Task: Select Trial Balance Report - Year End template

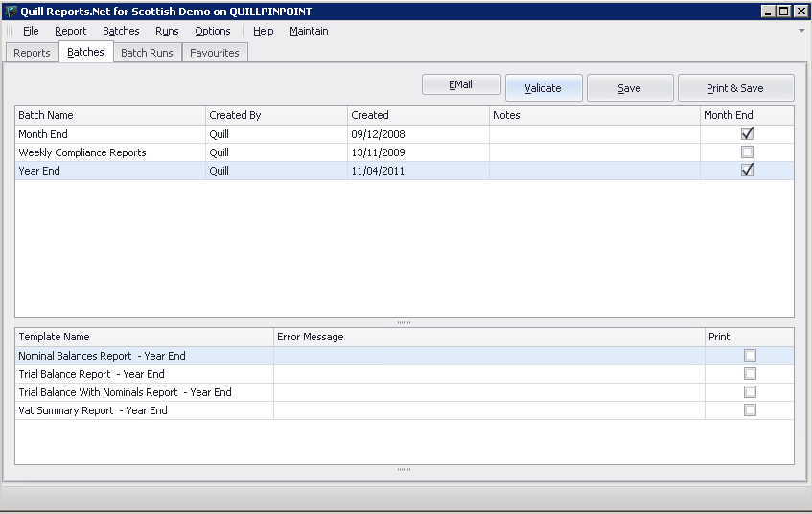Action: 405,374
